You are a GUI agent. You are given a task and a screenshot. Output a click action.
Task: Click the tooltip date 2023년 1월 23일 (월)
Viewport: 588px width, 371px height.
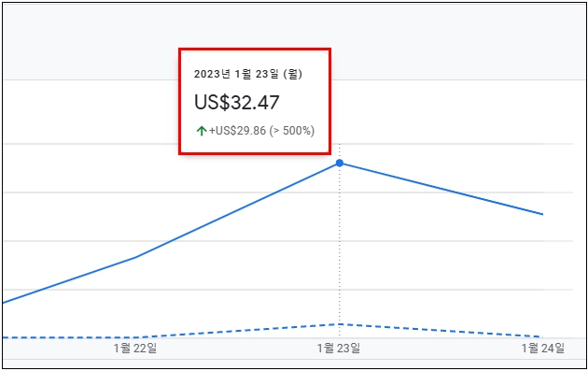click(x=248, y=74)
